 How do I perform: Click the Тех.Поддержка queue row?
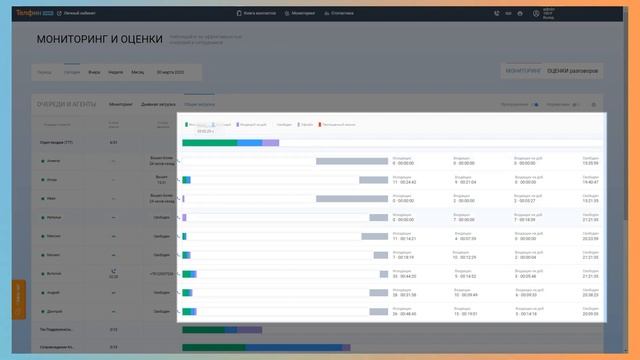coord(317,330)
